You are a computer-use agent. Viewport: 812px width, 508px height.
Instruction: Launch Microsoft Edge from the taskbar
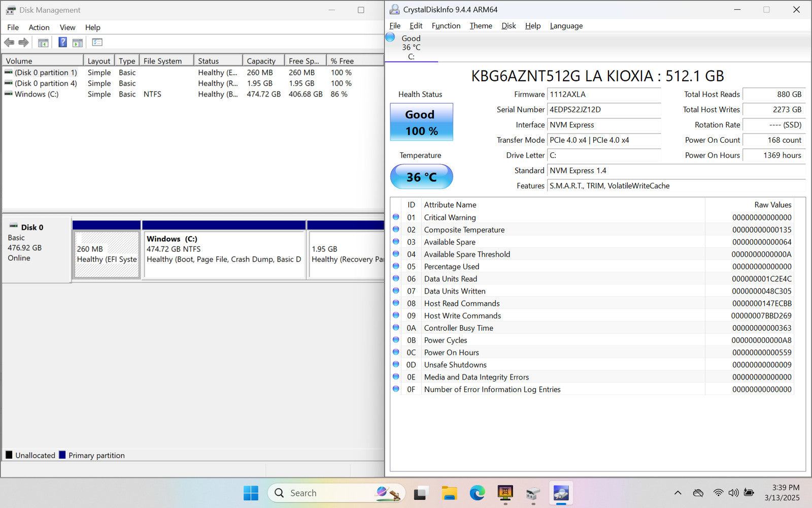click(x=477, y=493)
